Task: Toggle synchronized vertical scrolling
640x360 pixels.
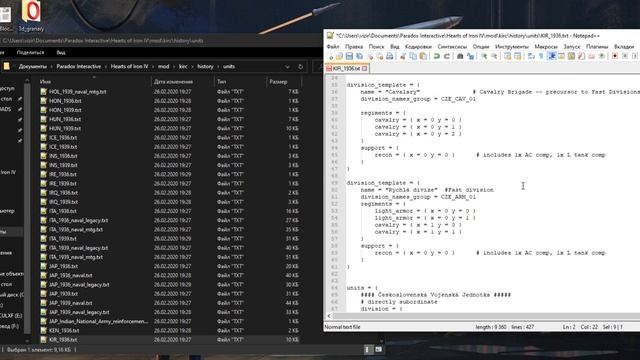Action: click(507, 56)
